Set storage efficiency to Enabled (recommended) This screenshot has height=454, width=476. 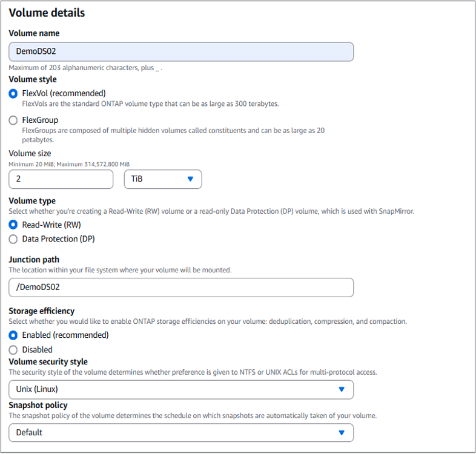pos(13,335)
